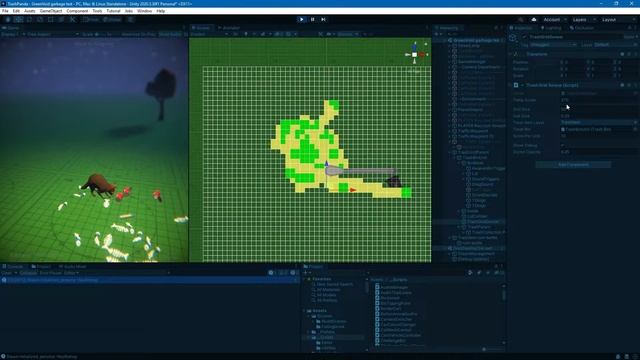Toggle 2D mode in the Scene view
The height and width of the screenshot is (360, 640).
(236, 34)
